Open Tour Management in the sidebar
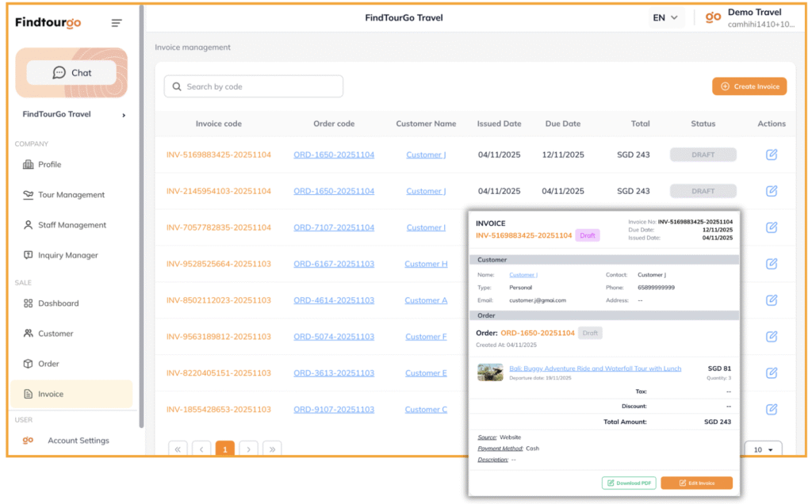Screen dimensions: 812x504 (71, 195)
